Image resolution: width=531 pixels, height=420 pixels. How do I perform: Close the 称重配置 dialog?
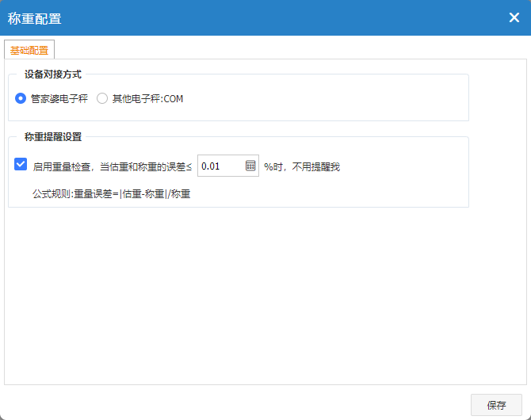(x=514, y=17)
